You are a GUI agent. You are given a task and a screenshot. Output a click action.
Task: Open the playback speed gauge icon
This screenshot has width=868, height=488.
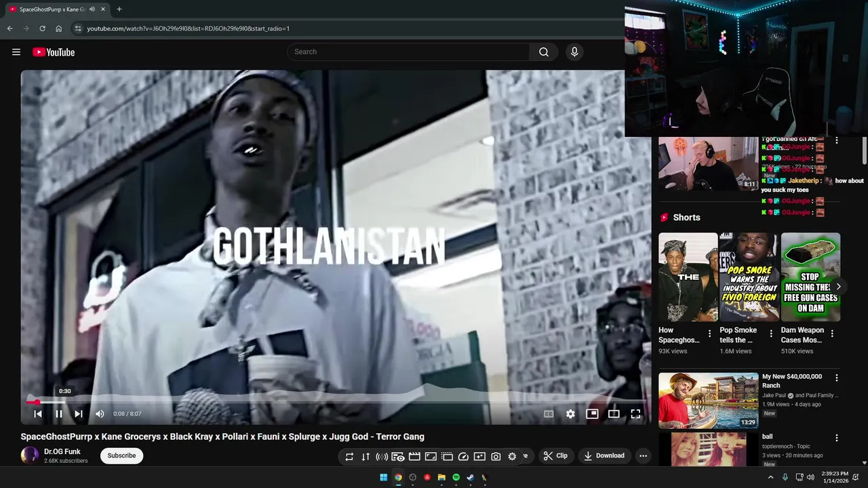pos(463,457)
